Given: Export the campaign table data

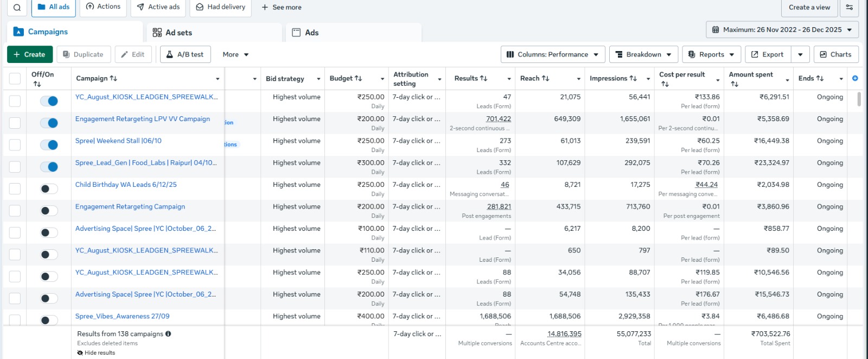Looking at the screenshot, I should coord(767,55).
